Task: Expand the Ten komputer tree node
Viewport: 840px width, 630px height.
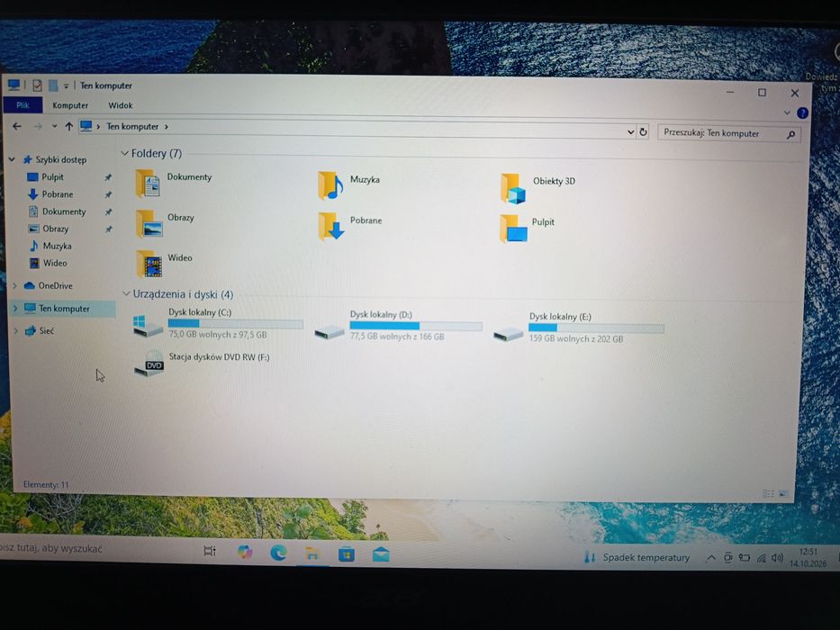Action: 15,308
